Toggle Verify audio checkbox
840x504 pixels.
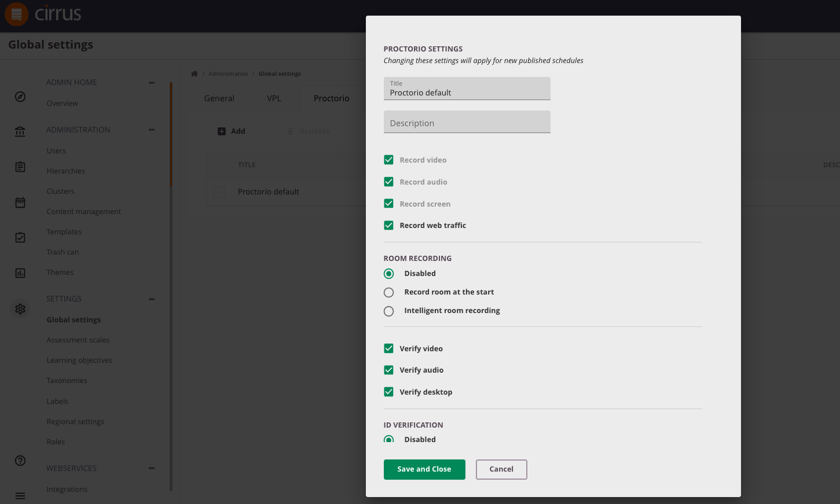[388, 370]
